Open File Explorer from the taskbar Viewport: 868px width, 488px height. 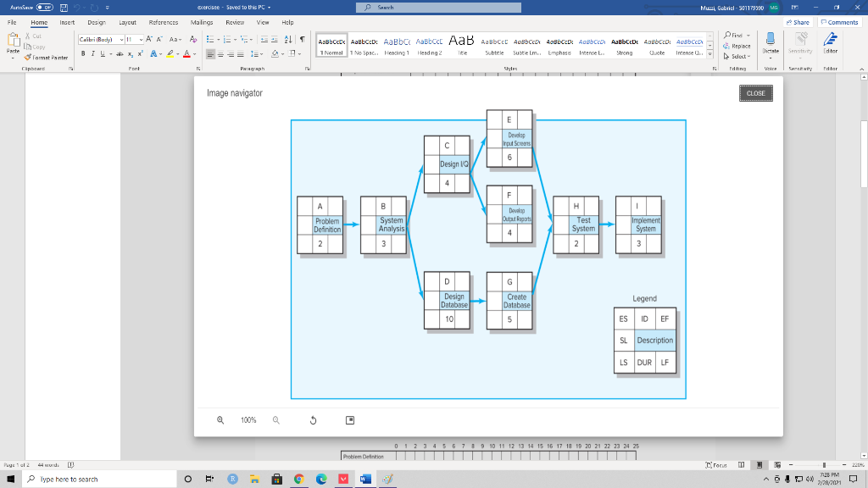click(x=254, y=480)
